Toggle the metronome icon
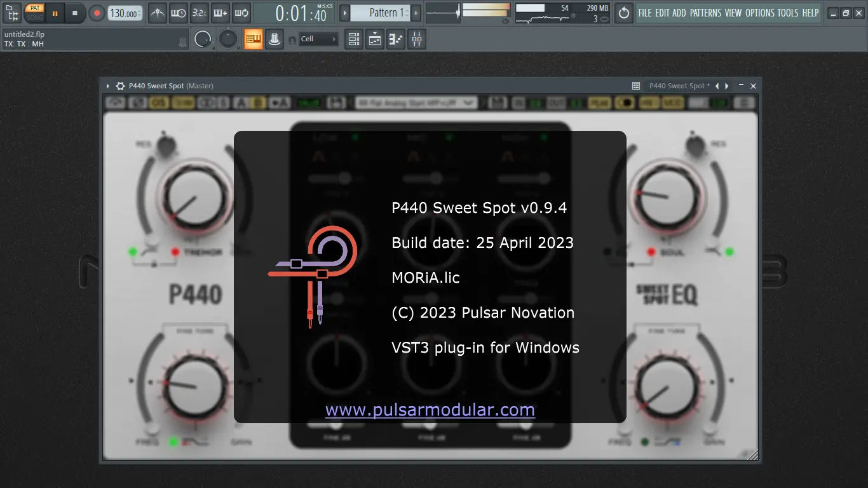 158,13
